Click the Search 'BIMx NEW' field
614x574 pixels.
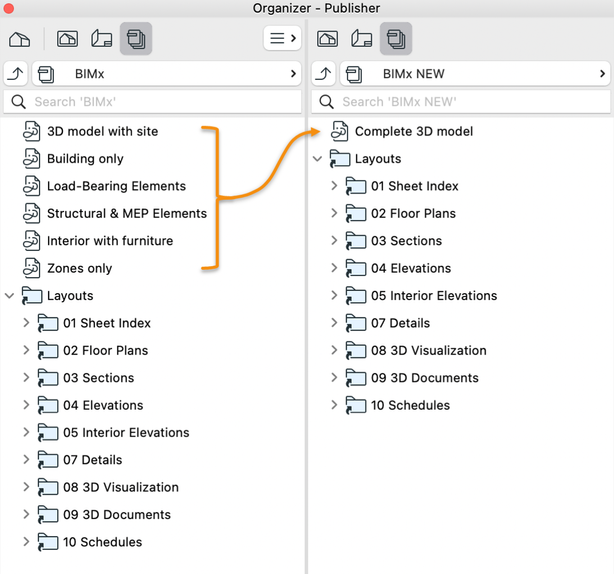click(460, 102)
